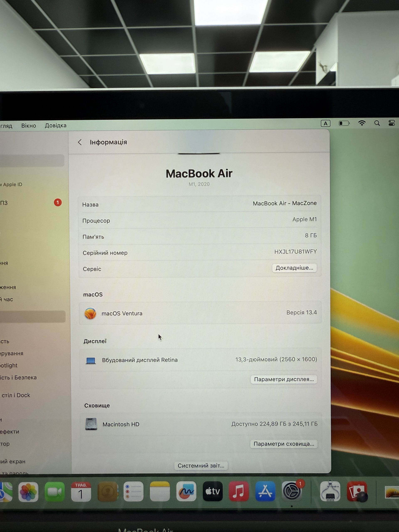Click the 8 ГБ memory value

pyautogui.click(x=311, y=235)
